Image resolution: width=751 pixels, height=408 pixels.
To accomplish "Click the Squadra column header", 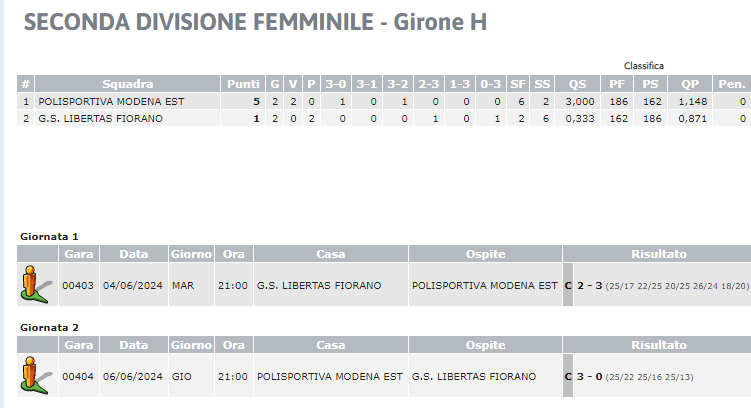I will click(127, 84).
